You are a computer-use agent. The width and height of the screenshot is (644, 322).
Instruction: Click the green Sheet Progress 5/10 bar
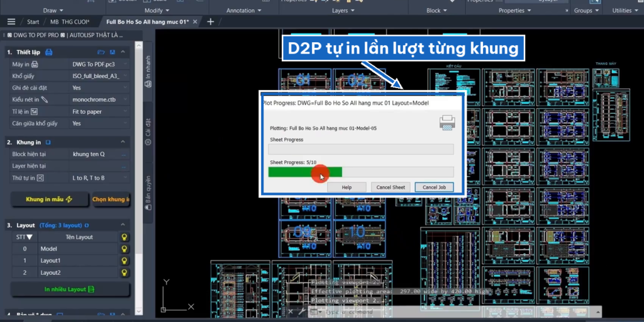(x=361, y=172)
